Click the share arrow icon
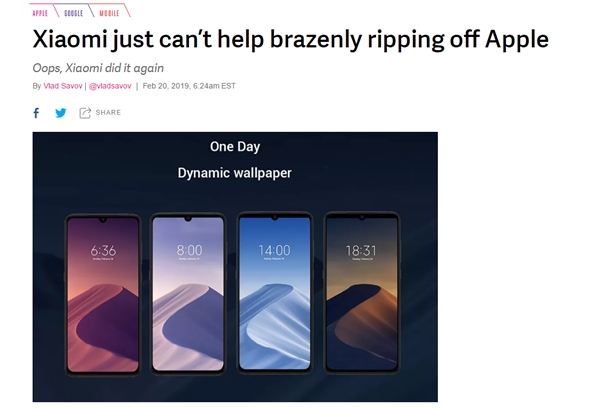Screen dimensions: 600x408 pos(85,113)
